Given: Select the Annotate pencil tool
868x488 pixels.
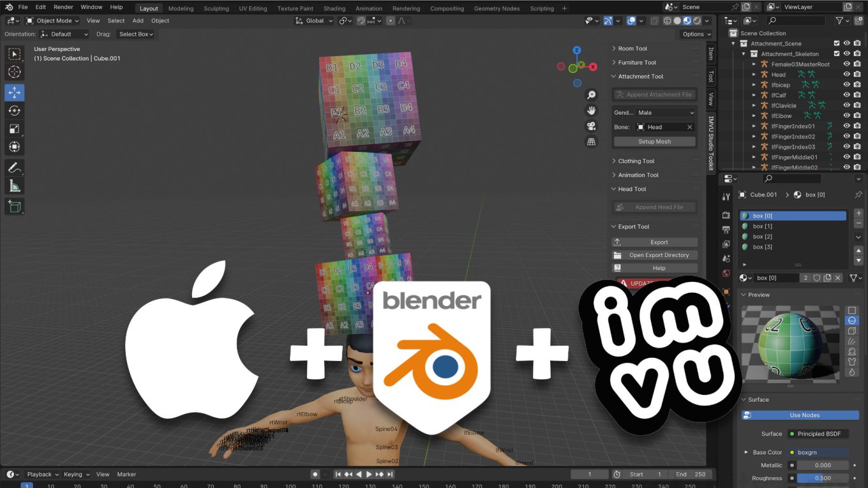Looking at the screenshot, I should [x=14, y=168].
